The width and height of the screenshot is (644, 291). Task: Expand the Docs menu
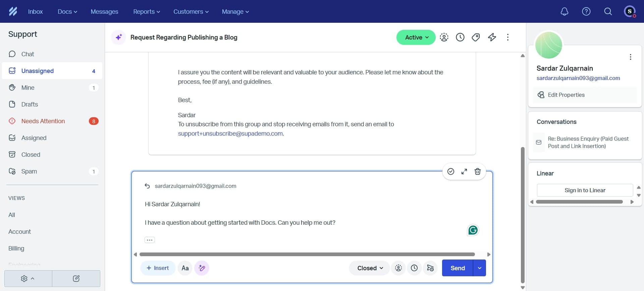click(x=67, y=11)
